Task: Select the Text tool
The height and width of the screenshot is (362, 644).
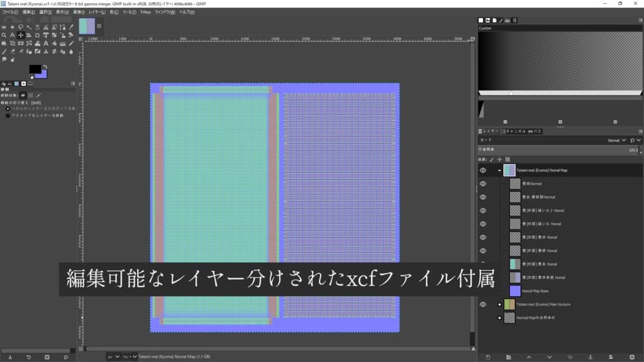Action: tap(46, 45)
